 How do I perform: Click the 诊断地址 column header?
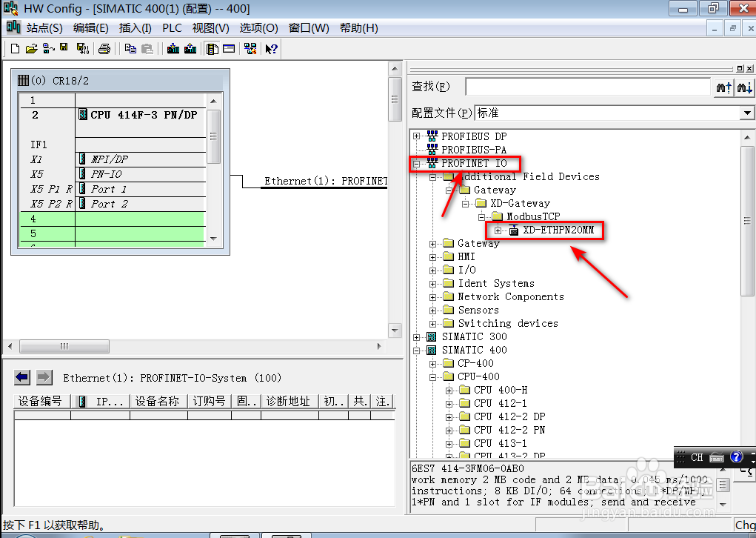click(290, 402)
